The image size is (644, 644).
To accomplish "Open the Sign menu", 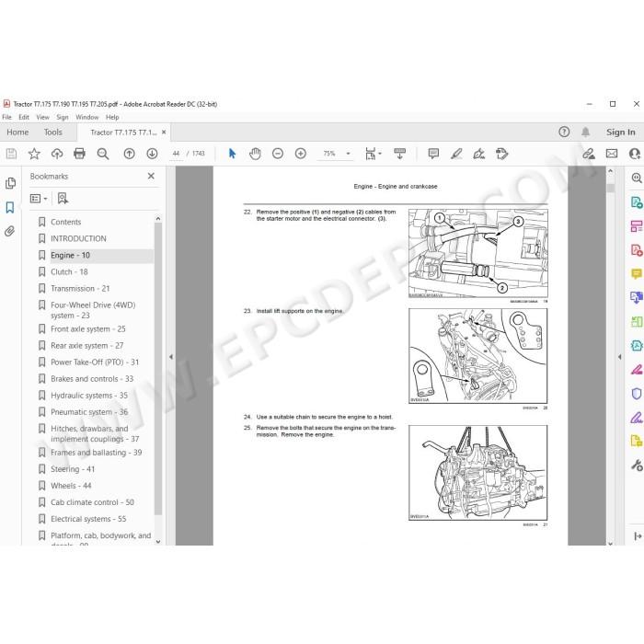I will (x=63, y=117).
